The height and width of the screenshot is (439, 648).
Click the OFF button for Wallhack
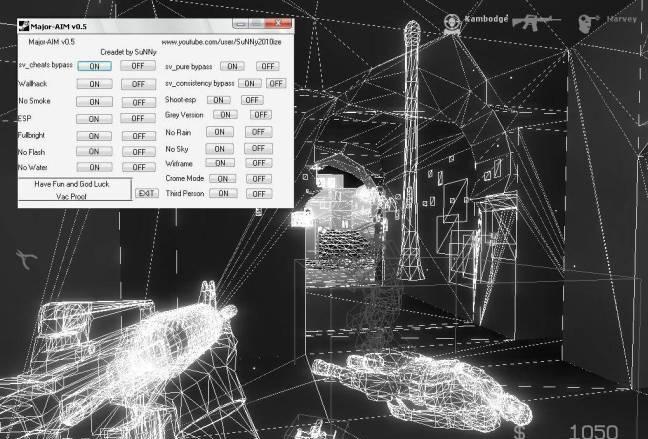click(x=138, y=84)
